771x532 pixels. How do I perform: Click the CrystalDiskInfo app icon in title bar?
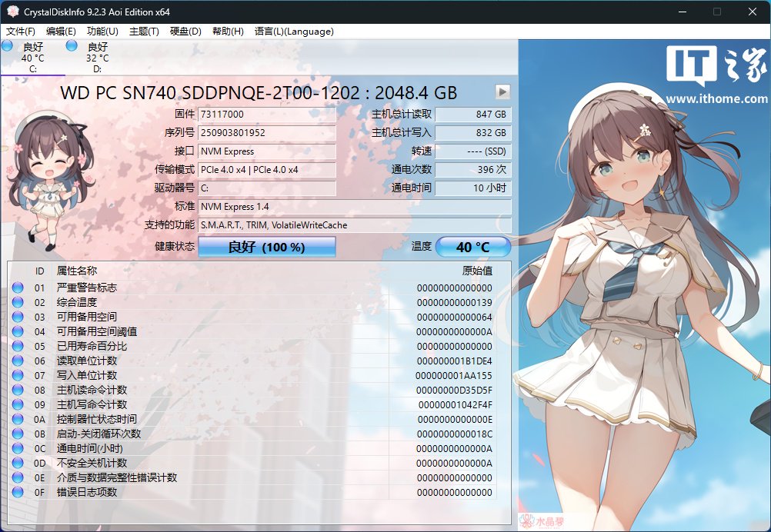click(x=13, y=12)
